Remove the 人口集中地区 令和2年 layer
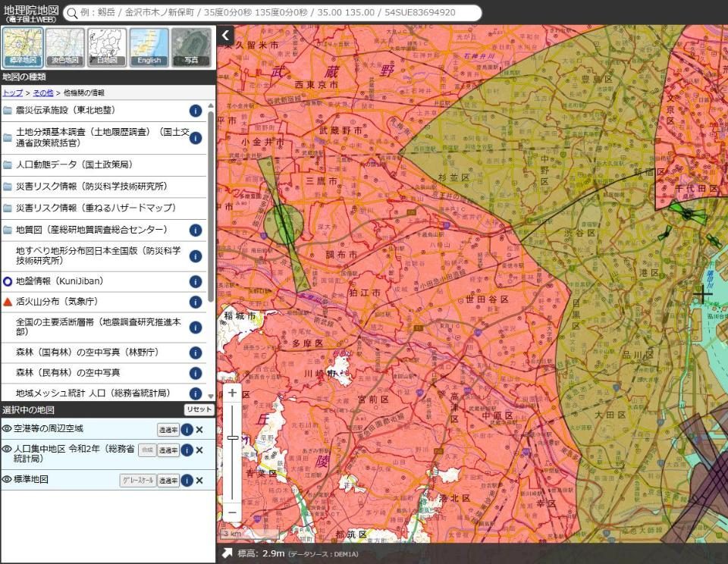The image size is (728, 564). point(199,450)
